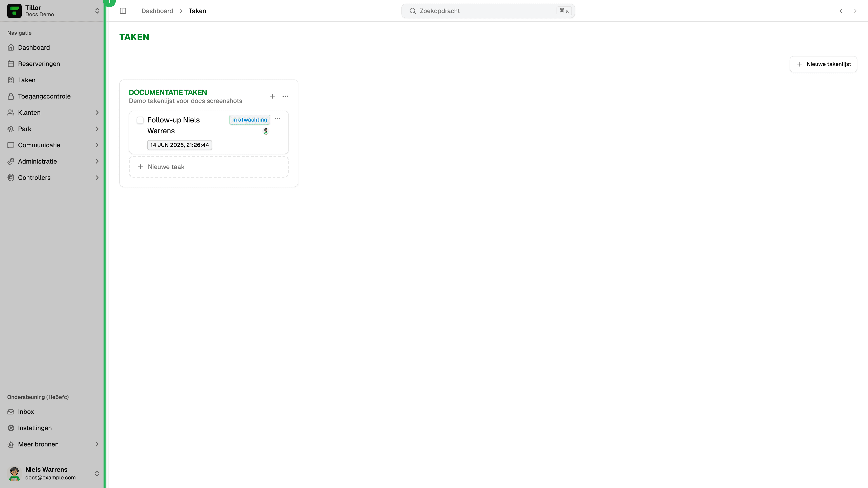Expand the Controllers submenu chevron
Viewport: 868px width, 488px height.
97,178
